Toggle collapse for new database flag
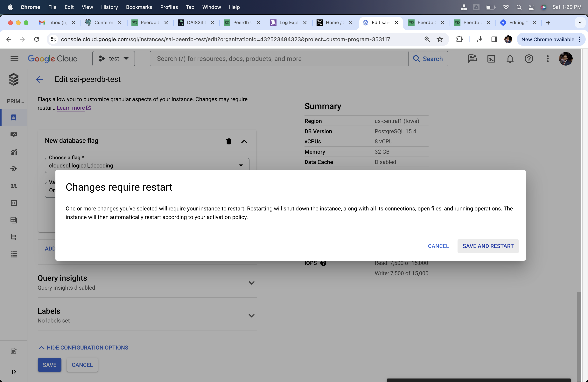Image resolution: width=588 pixels, height=382 pixels. [244, 141]
